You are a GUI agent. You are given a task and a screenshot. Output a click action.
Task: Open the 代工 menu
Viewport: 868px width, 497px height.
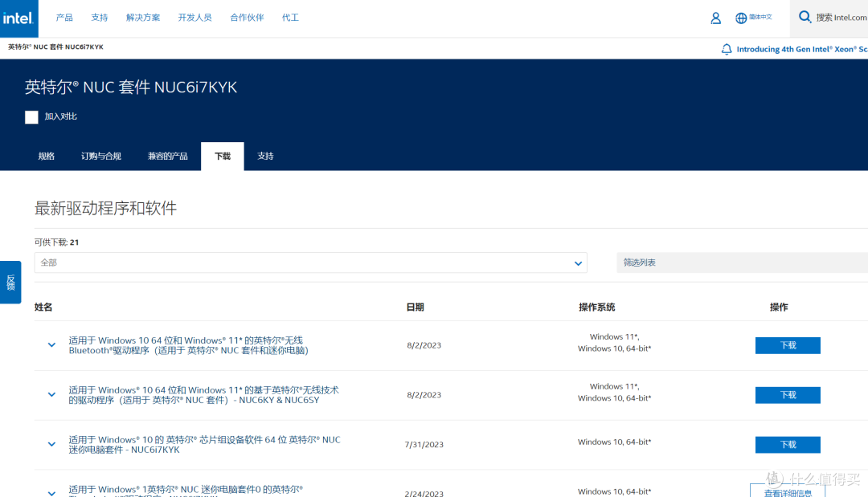[290, 18]
